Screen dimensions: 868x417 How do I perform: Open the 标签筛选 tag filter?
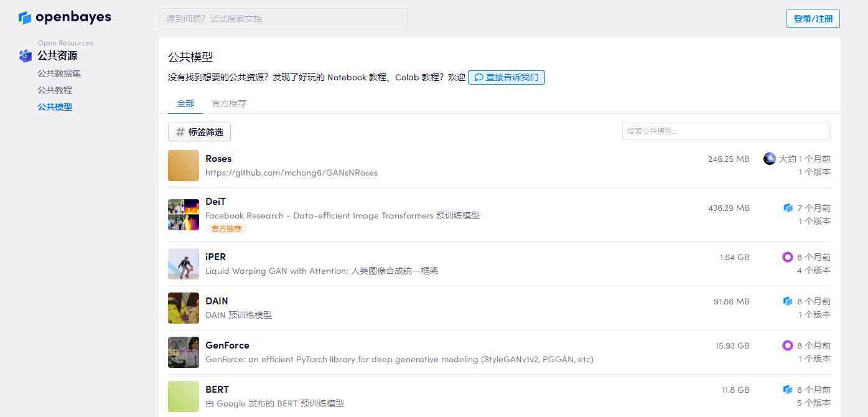199,132
